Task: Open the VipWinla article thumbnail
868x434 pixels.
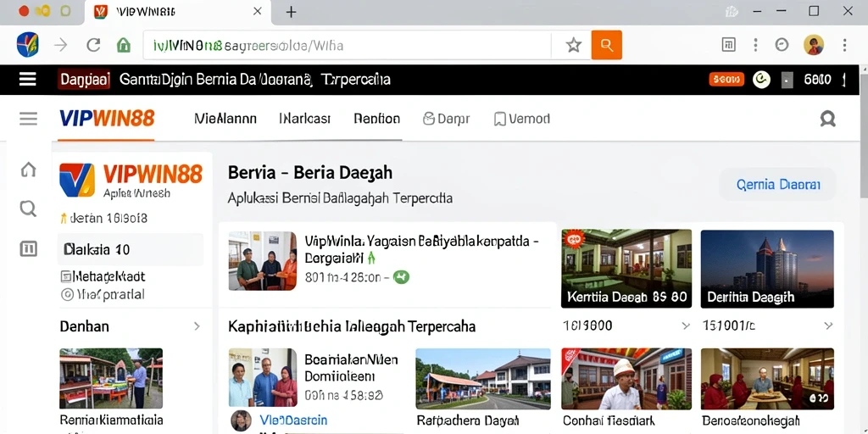Action: coord(263,261)
